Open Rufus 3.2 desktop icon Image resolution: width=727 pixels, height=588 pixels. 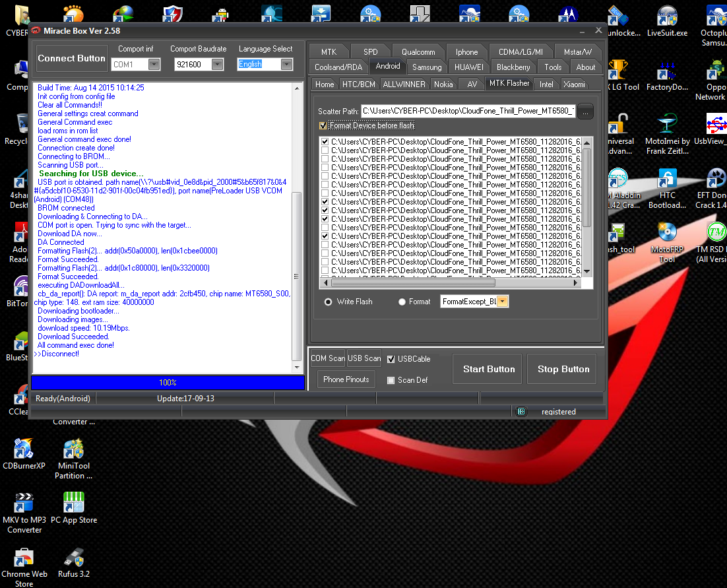(74, 562)
